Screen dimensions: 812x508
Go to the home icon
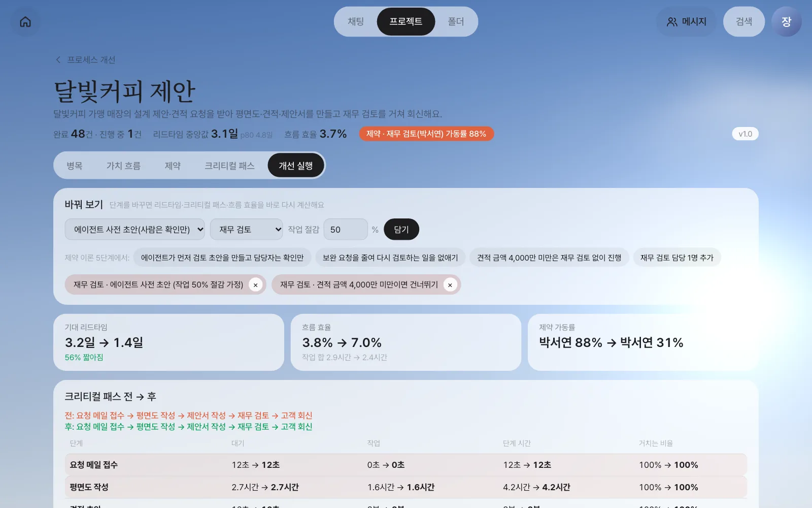coord(25,22)
